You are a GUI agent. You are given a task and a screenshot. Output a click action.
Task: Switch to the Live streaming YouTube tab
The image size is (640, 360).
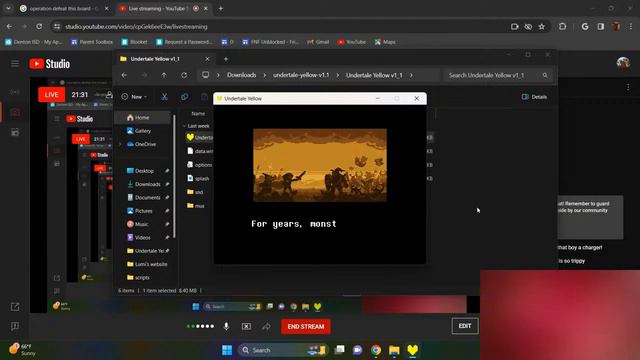158,8
